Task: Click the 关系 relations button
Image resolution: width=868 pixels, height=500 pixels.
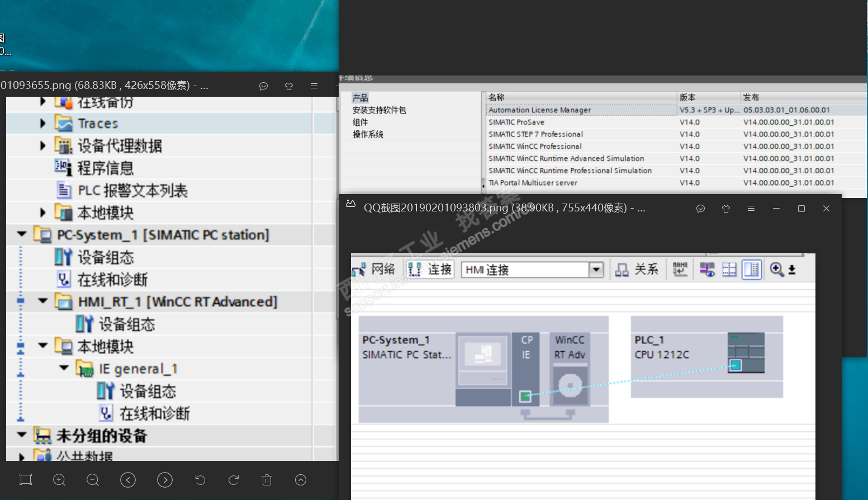Action: (x=637, y=270)
